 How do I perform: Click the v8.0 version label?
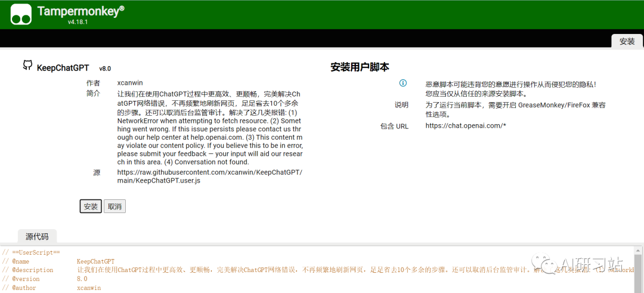pyautogui.click(x=105, y=69)
